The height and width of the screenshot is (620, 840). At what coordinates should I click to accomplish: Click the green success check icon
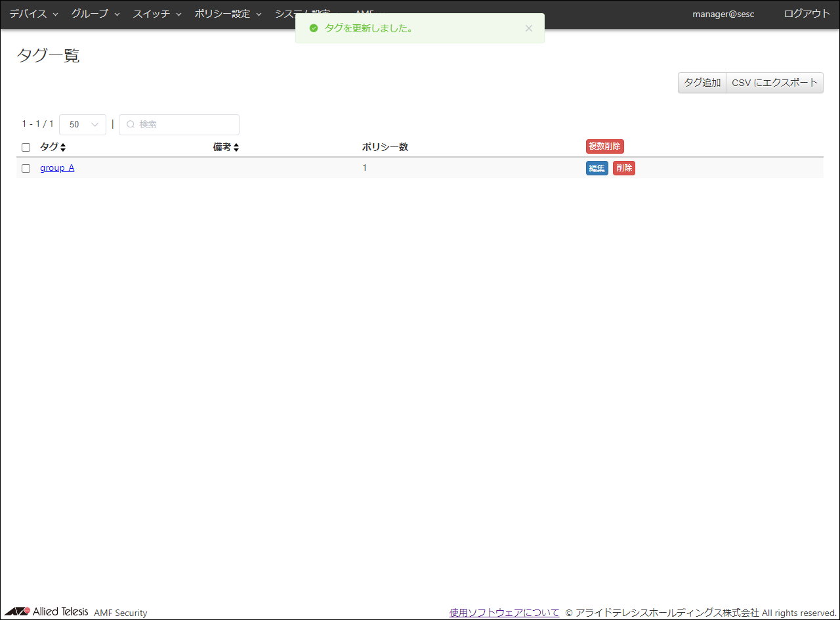click(x=314, y=28)
